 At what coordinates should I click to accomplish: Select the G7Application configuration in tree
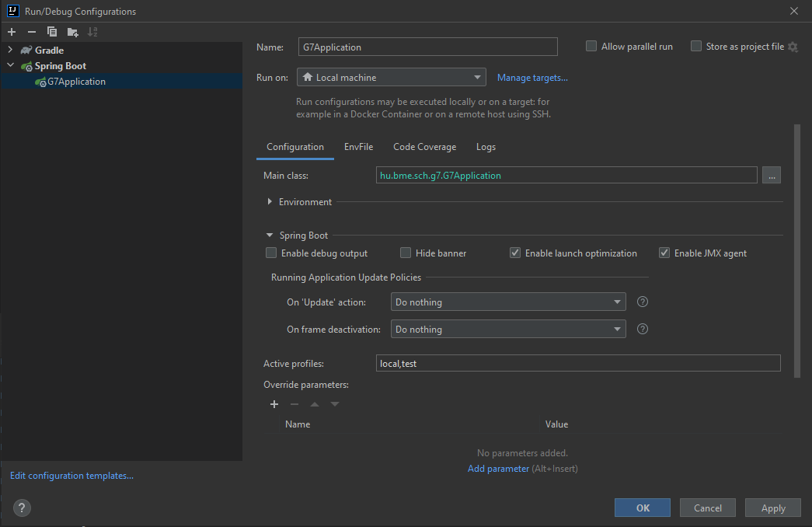(x=122, y=82)
